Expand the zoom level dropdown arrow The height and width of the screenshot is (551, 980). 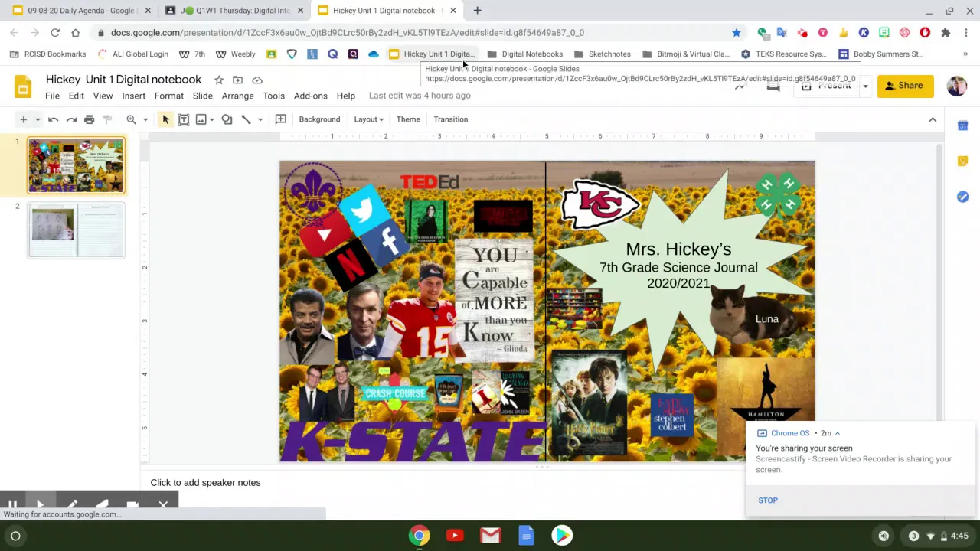click(145, 119)
